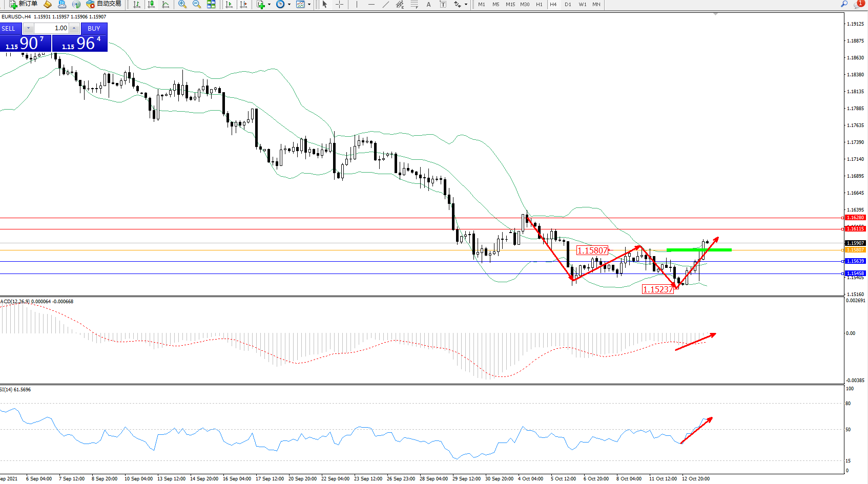
Task: Expand the periodicity clock dropdown
Action: coord(289,4)
